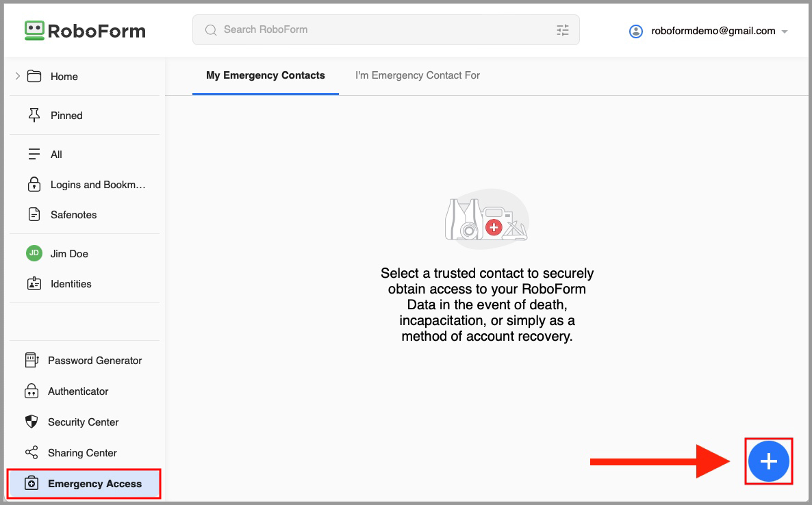The image size is (812, 505).
Task: Select Emergency Access in sidebar
Action: pyautogui.click(x=94, y=484)
